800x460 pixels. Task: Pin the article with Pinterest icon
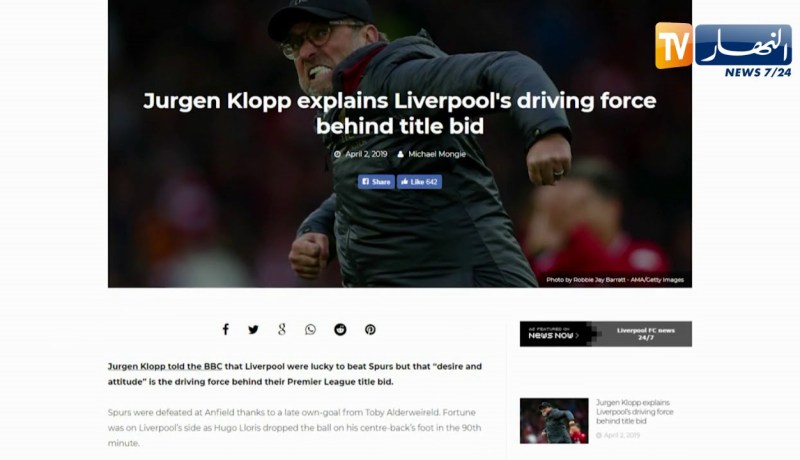[370, 330]
